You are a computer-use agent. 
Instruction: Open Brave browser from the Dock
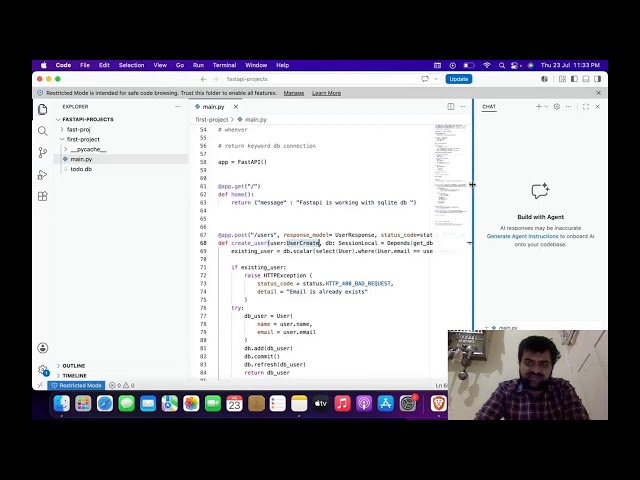tap(439, 404)
